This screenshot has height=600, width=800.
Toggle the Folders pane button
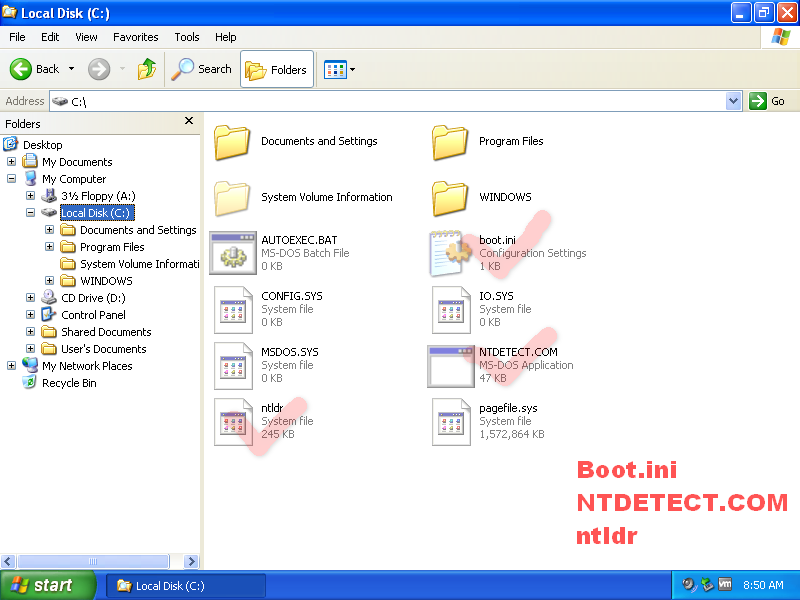pyautogui.click(x=277, y=69)
